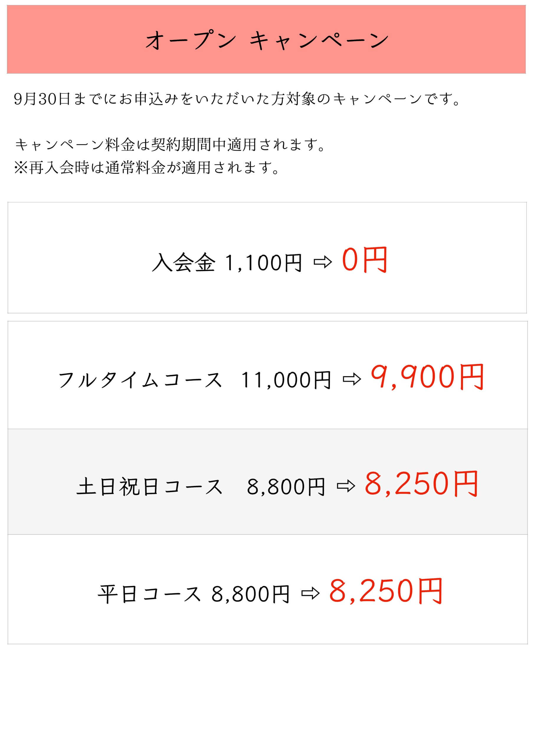Click the red 0円 campaign price
Image resolution: width=534 pixels, height=756 pixels.
365,260
